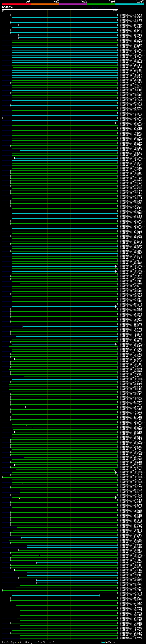The image size is (146, 644).
Task: Select the query name BP093341
Action: coord(8,8)
